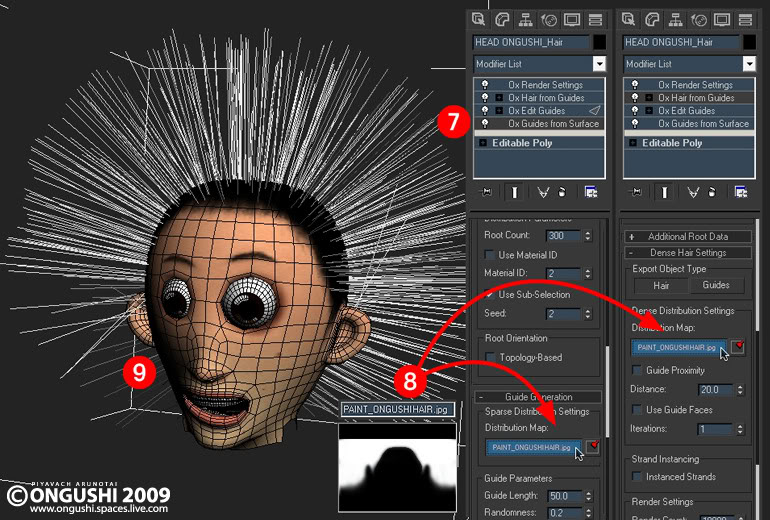Open the Utilities tab in left command panel
Image resolution: width=770 pixels, height=520 pixels.
coord(595,19)
